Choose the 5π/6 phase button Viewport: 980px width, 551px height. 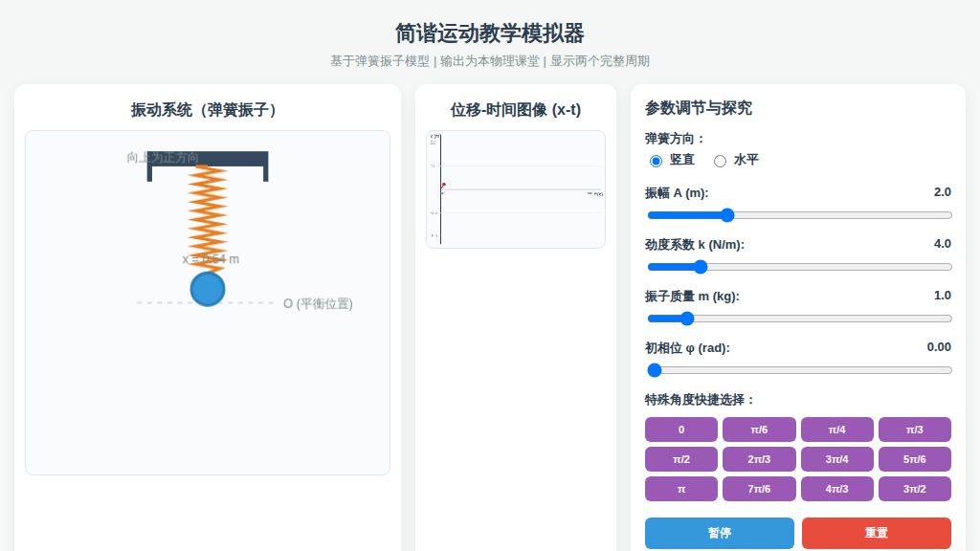914,459
